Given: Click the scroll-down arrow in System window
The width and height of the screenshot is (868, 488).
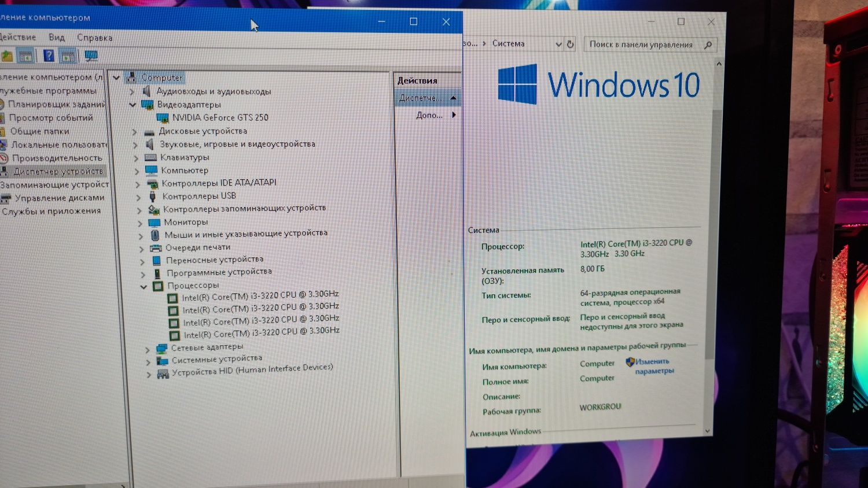Looking at the screenshot, I should [x=707, y=431].
